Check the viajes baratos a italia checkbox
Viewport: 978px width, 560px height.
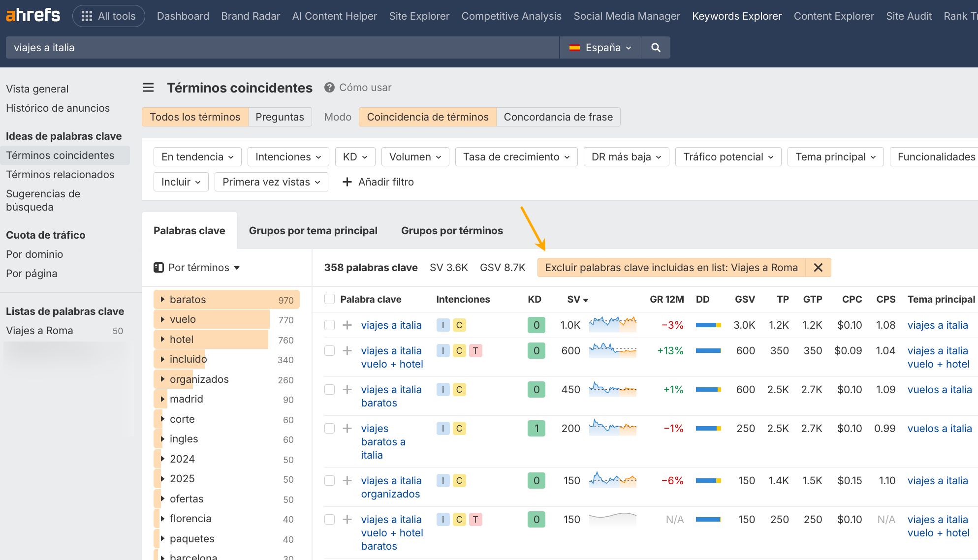pyautogui.click(x=329, y=428)
